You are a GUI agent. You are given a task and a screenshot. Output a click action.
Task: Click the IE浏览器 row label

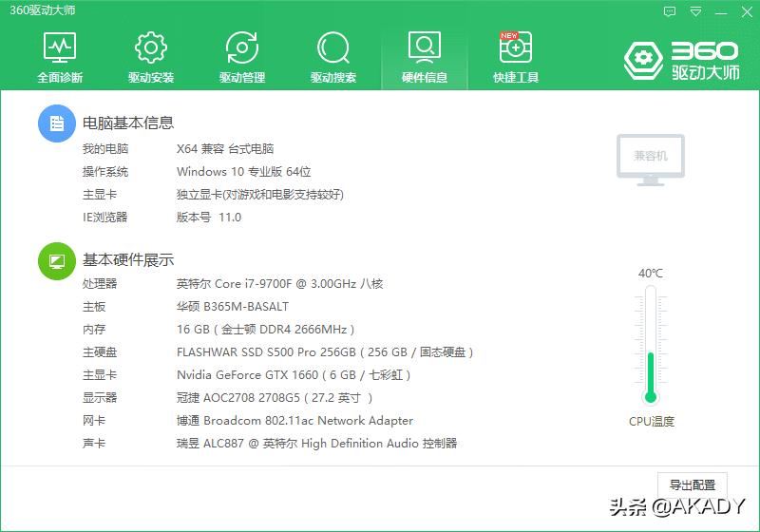(x=105, y=217)
